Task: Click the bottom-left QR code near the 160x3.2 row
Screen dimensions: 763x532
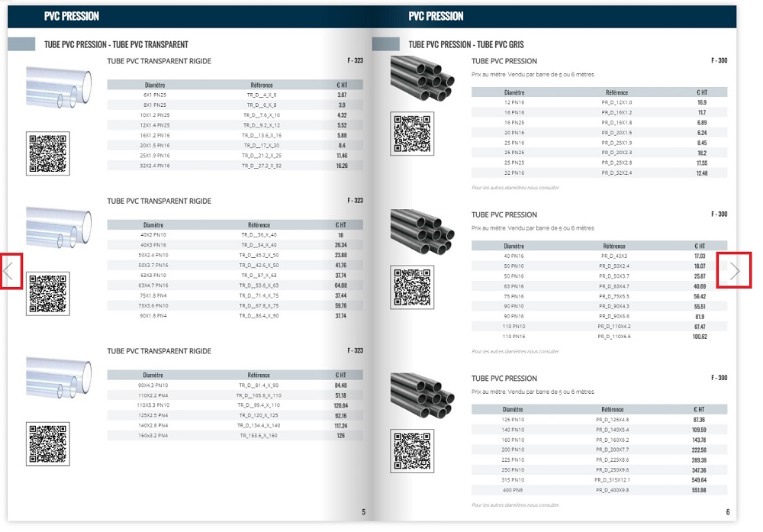Action: 49,443
